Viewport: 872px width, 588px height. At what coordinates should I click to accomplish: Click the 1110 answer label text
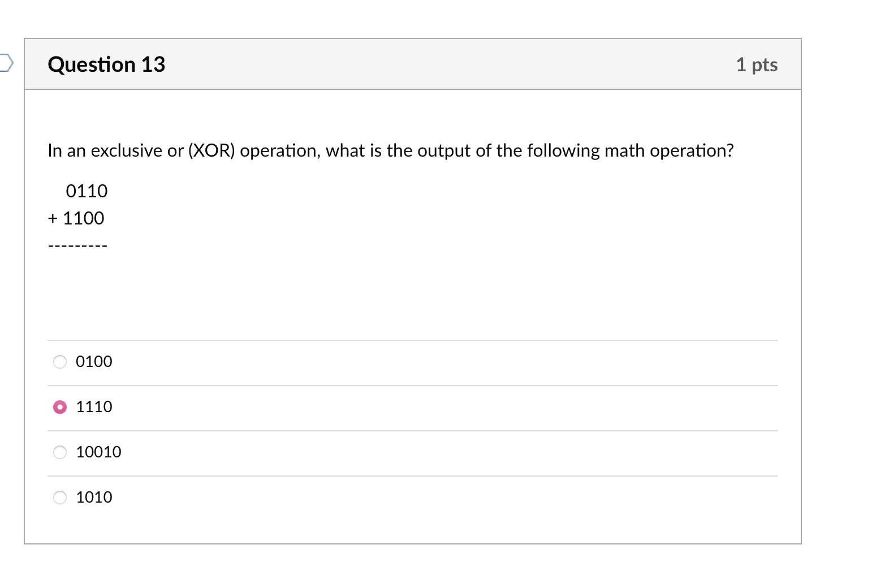tap(94, 407)
